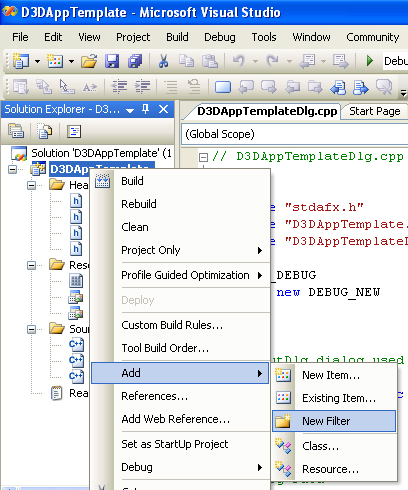408x490 pixels.
Task: Open the Redo history dropdown arrow
Action: [x=289, y=61]
